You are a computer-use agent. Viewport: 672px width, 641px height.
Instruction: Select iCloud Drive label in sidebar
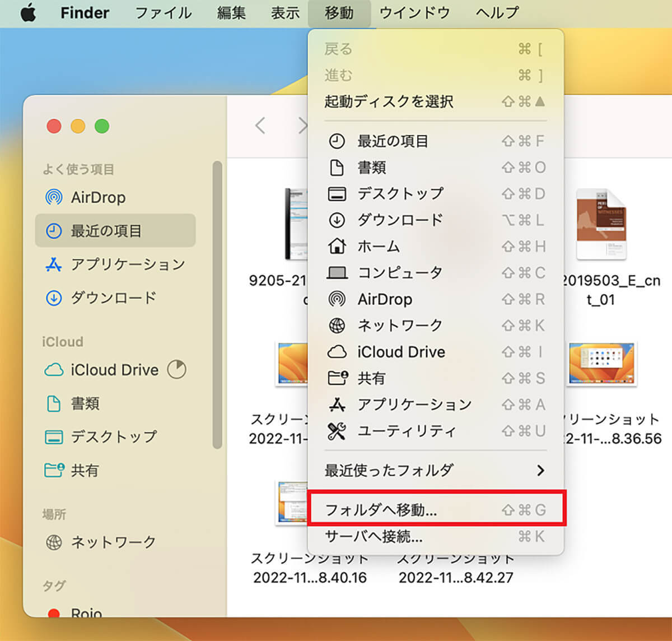pos(115,370)
